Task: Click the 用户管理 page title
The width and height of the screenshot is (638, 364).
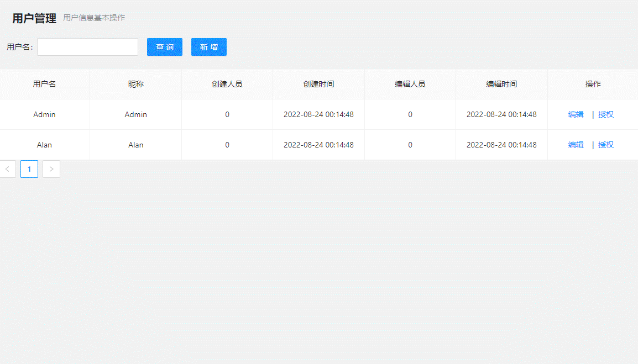Action: [34, 18]
